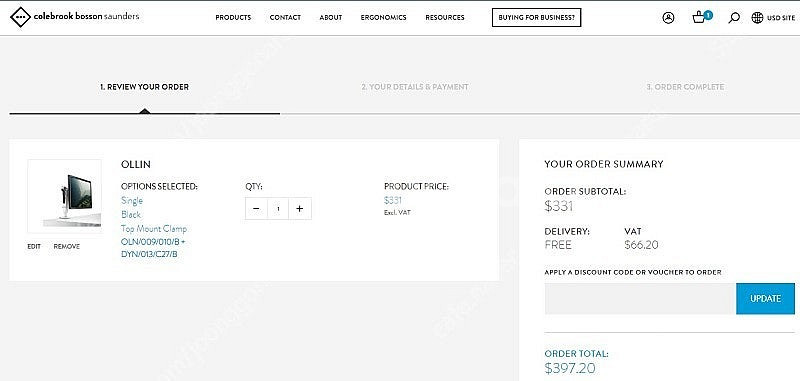This screenshot has height=381, width=800.
Task: Decrease Ollin quantity with minus button
Action: point(256,209)
